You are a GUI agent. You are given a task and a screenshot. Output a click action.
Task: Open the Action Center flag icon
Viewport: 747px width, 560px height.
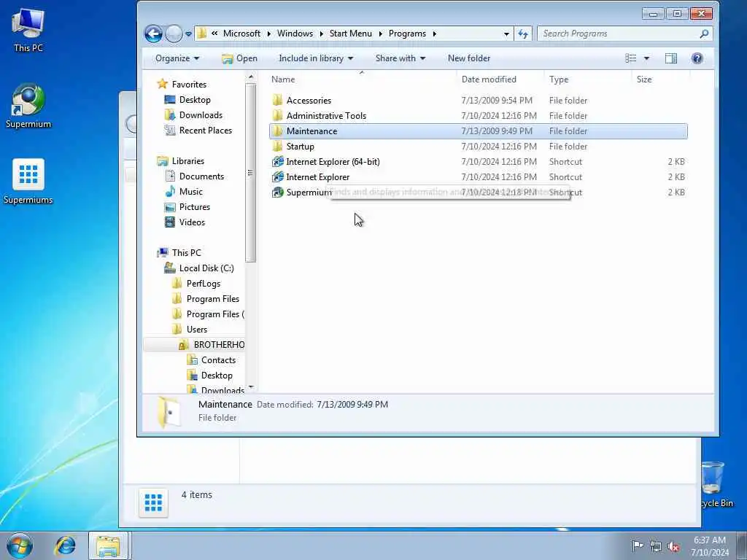pos(638,545)
